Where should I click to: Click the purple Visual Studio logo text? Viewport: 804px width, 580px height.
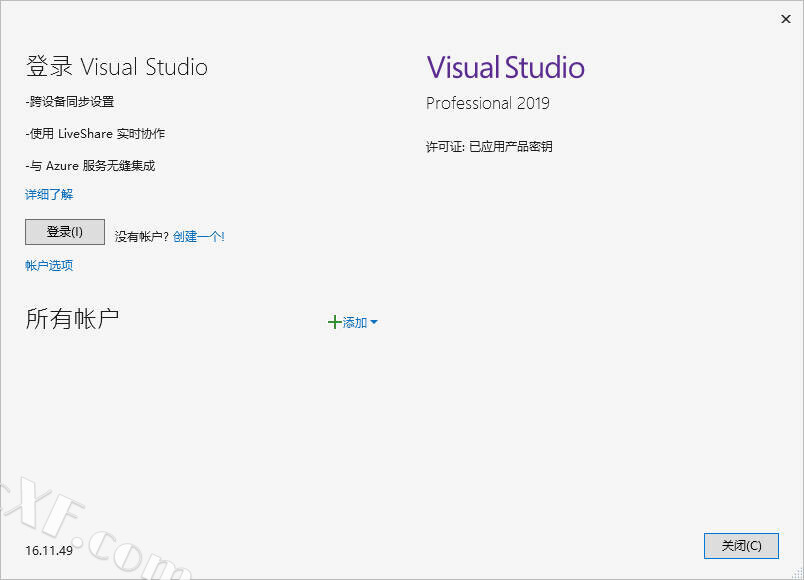[506, 67]
